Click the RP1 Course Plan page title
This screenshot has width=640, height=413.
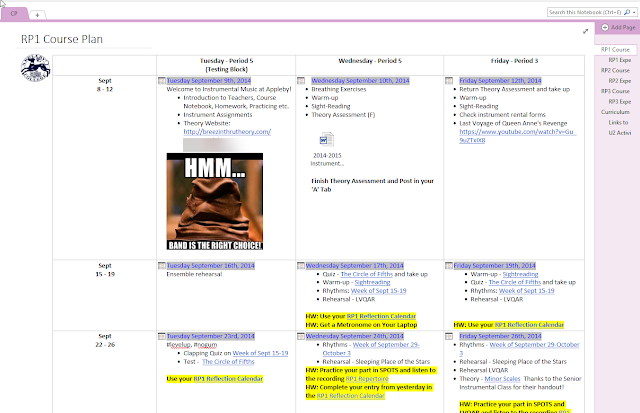(x=62, y=39)
